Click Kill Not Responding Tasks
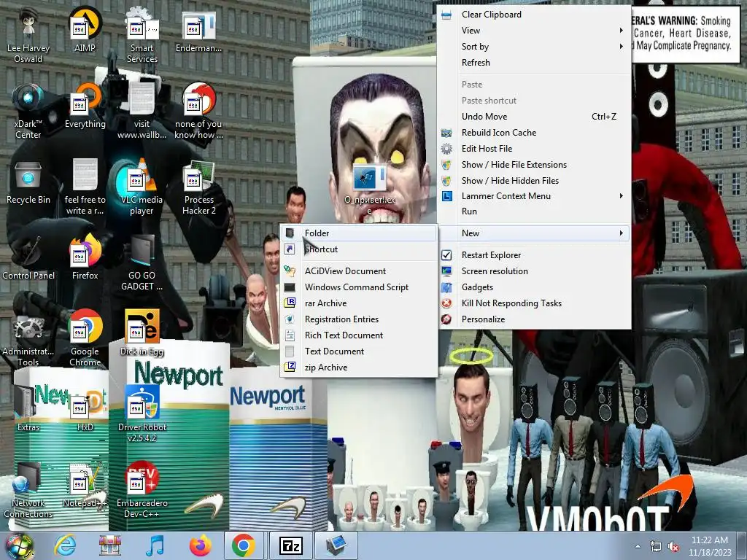The width and height of the screenshot is (747, 560). point(535,303)
